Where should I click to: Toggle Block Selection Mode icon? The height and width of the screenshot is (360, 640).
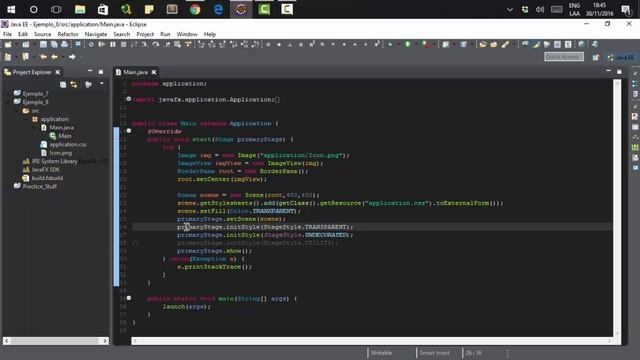[x=557, y=44]
